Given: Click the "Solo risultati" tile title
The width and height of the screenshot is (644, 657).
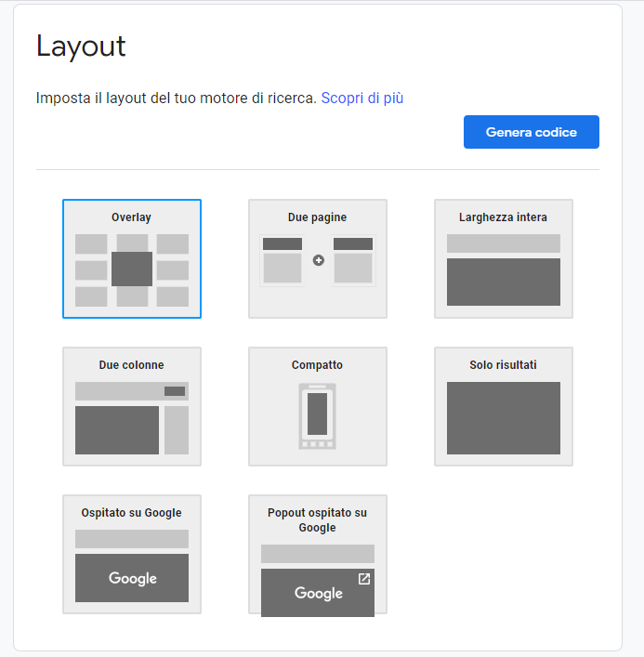Looking at the screenshot, I should point(503,365).
